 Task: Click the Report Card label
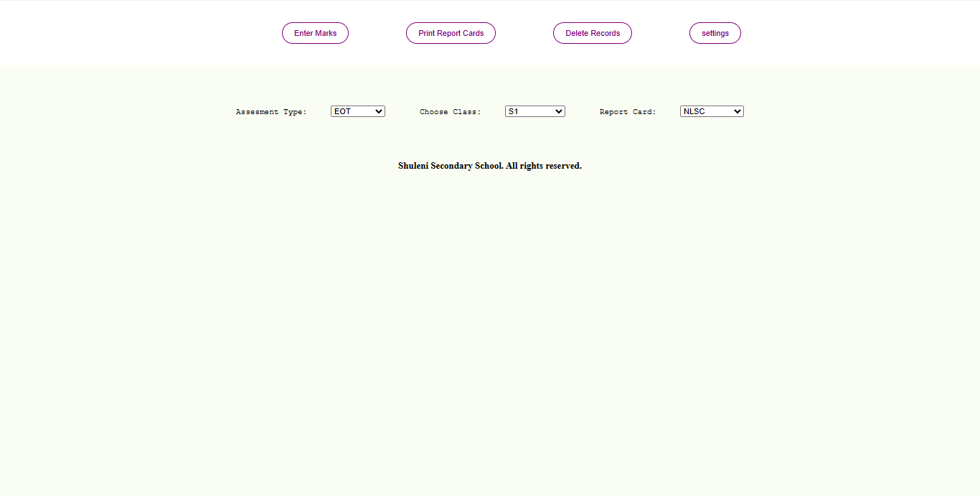628,111
